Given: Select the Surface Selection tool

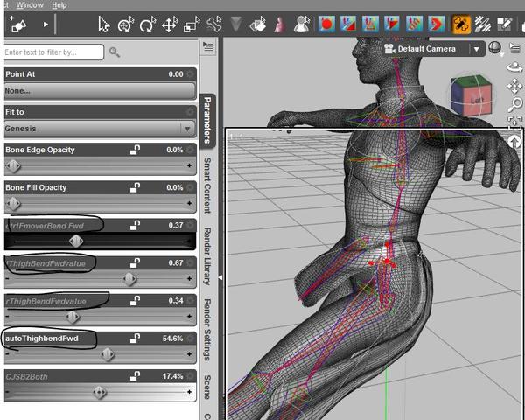Looking at the screenshot, I should click(x=258, y=25).
